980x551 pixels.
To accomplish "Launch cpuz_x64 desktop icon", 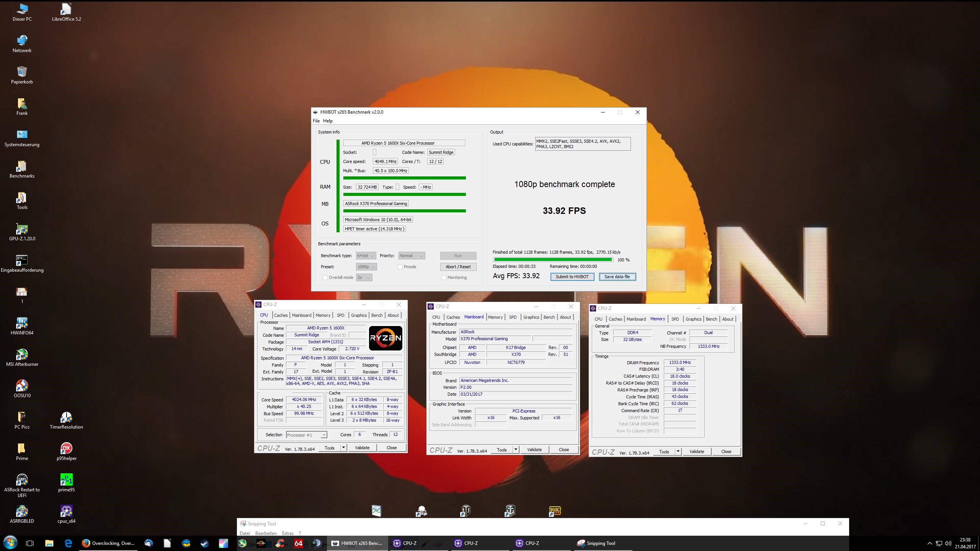I will point(66,514).
